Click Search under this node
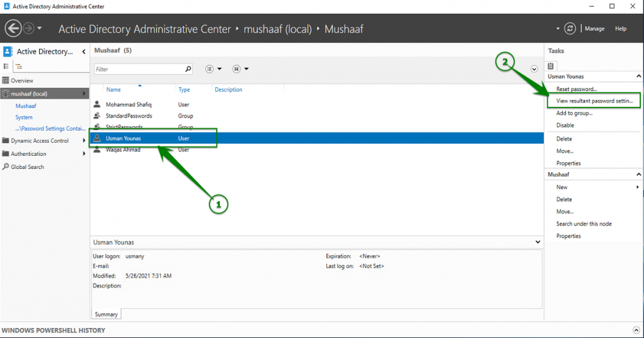 tap(584, 224)
